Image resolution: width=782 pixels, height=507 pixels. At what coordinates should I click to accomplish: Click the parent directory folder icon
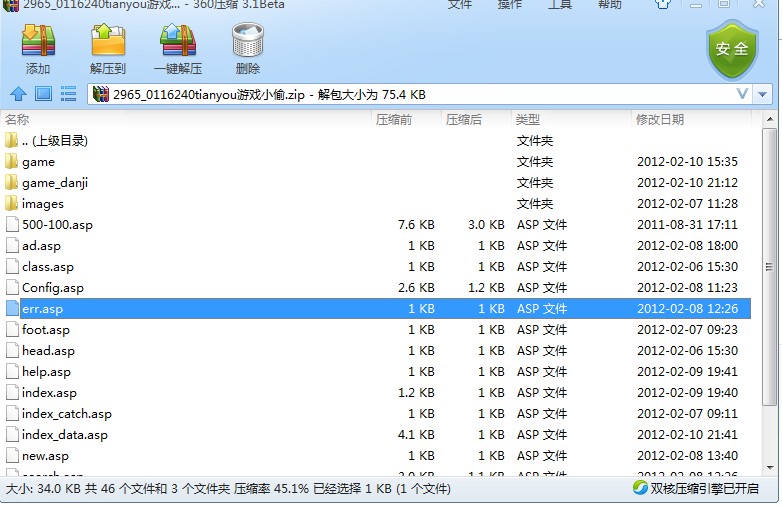point(11,141)
